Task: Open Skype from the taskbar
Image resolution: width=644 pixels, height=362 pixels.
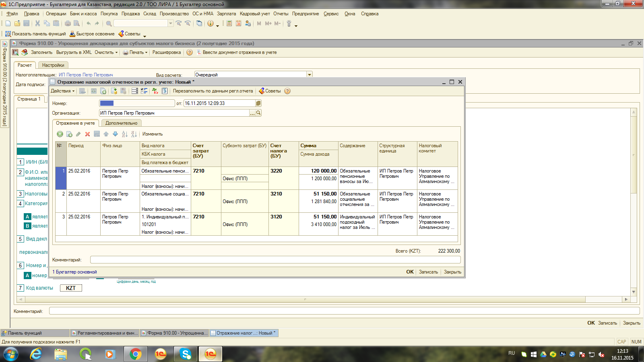Action: (186, 354)
